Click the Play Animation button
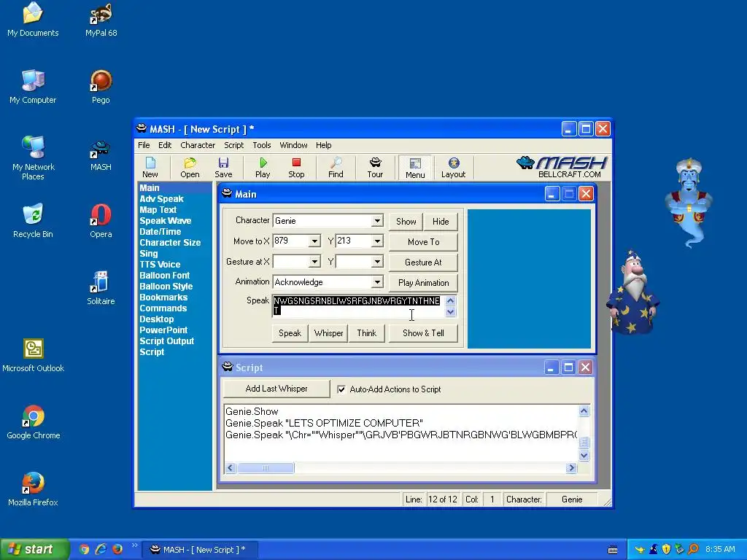Screen dimensions: 747x560 [x=424, y=283]
